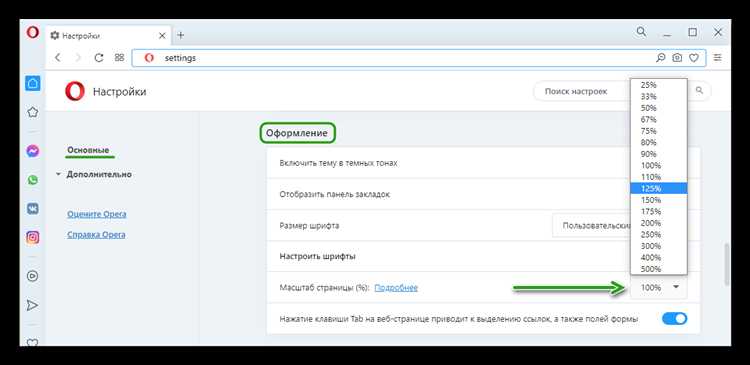Select 67% zoom option
The width and height of the screenshot is (750, 365).
659,120
